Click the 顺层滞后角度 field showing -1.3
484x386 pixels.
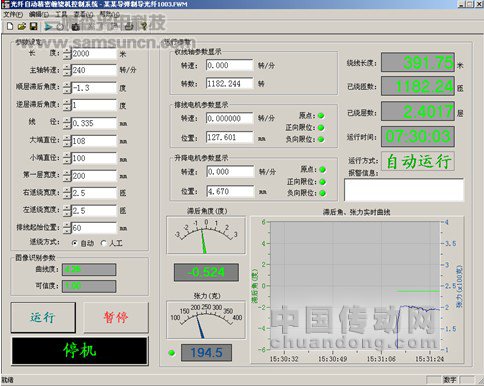[94, 88]
